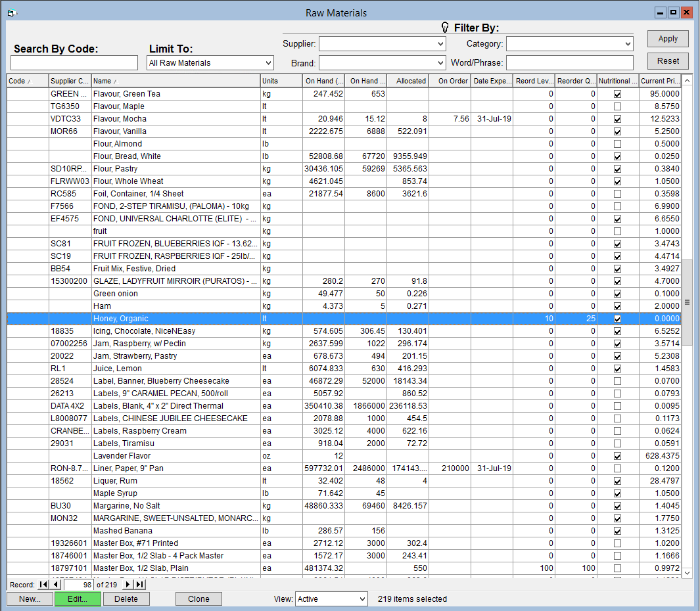This screenshot has width=700, height=611.
Task: Uncheck Nutritional box for Honey, Organic
Action: point(617,319)
